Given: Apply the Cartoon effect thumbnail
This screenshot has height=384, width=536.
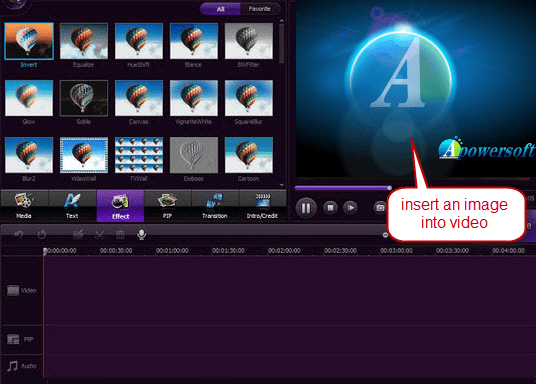Looking at the screenshot, I should (249, 155).
